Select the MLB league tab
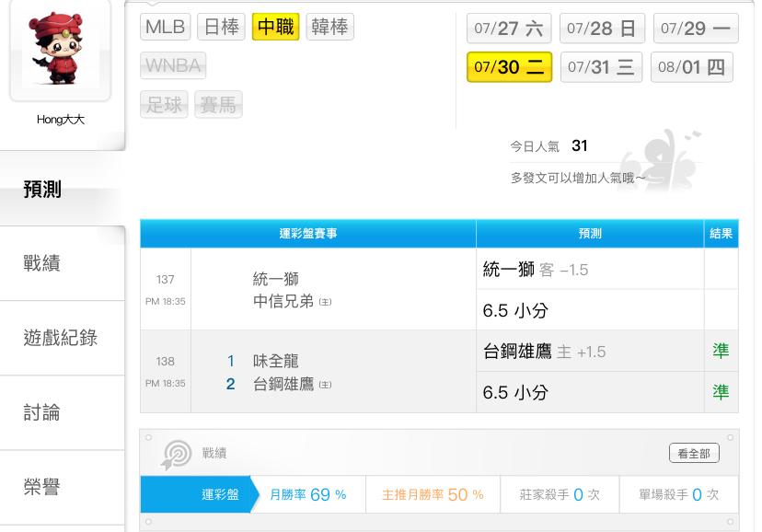This screenshot has width=762, height=532. 166,27
